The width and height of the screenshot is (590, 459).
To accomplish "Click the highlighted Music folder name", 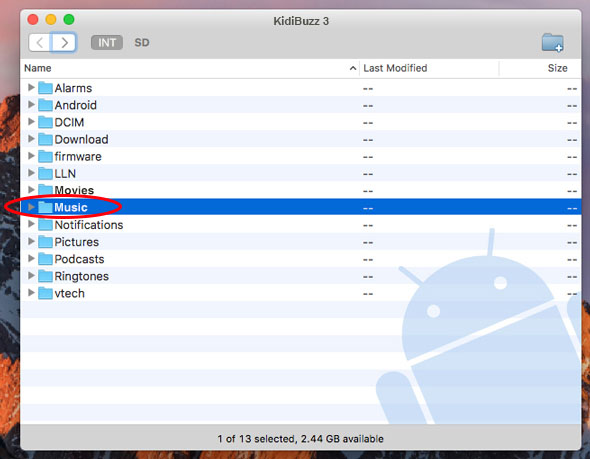I will coord(71,207).
